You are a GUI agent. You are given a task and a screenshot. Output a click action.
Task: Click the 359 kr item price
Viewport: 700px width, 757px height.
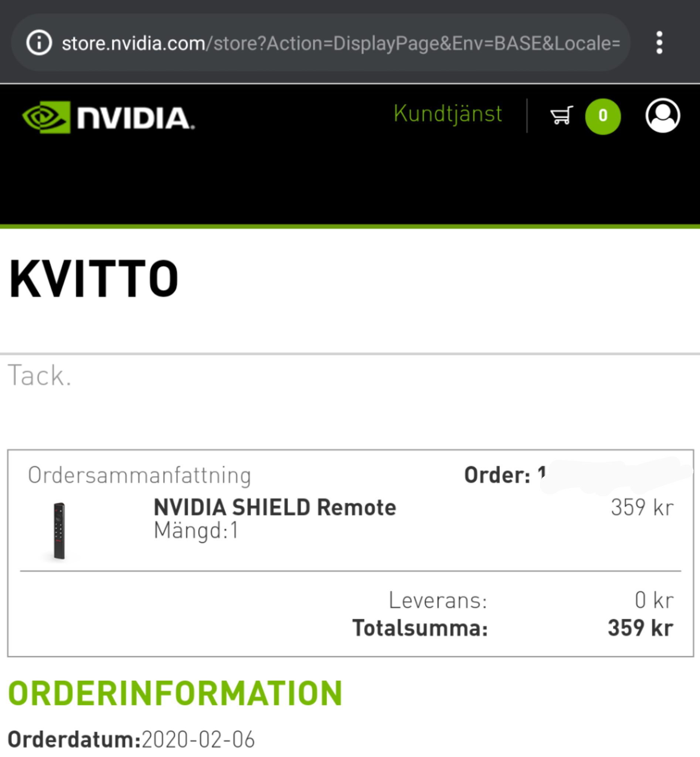click(x=642, y=508)
